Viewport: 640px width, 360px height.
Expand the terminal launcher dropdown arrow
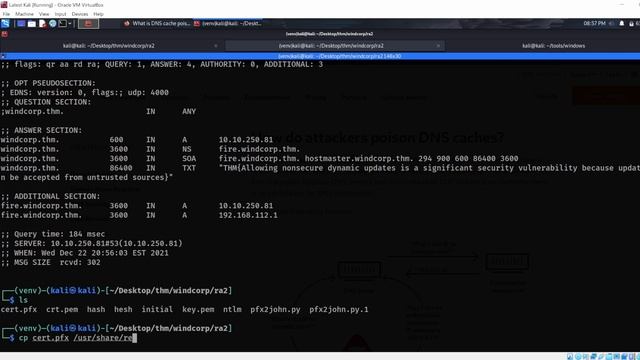click(70, 24)
